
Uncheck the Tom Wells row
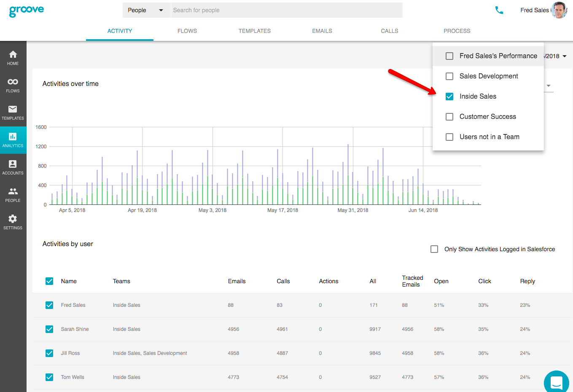tap(49, 377)
